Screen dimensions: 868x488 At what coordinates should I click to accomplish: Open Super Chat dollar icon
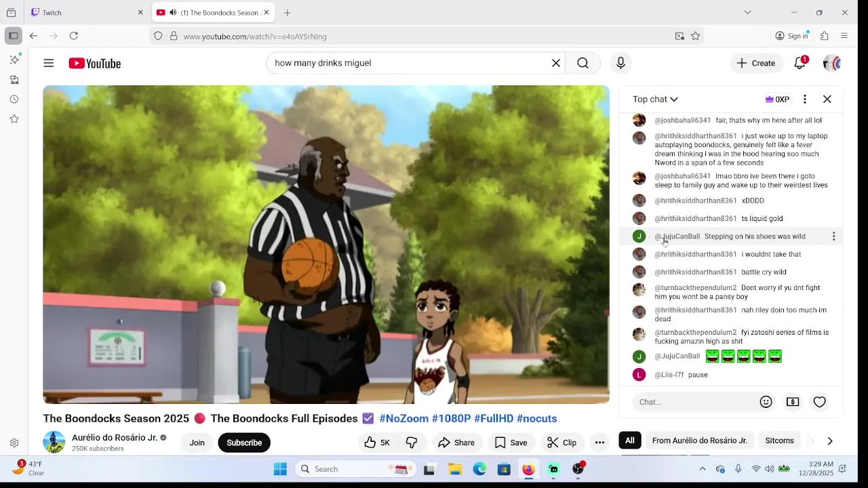pyautogui.click(x=793, y=402)
